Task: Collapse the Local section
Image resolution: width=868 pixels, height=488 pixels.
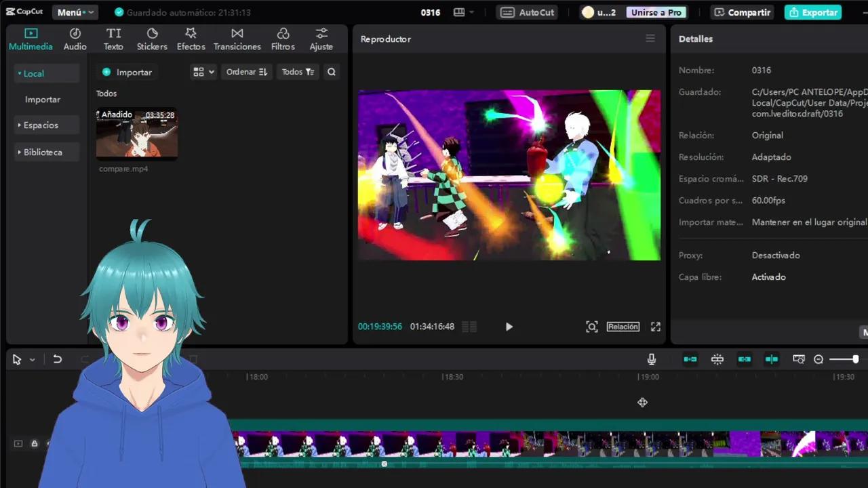Action: click(x=46, y=73)
